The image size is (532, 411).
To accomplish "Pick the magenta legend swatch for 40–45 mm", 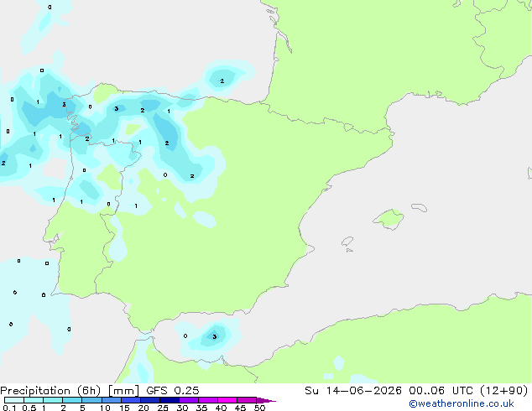I will coord(227,400).
